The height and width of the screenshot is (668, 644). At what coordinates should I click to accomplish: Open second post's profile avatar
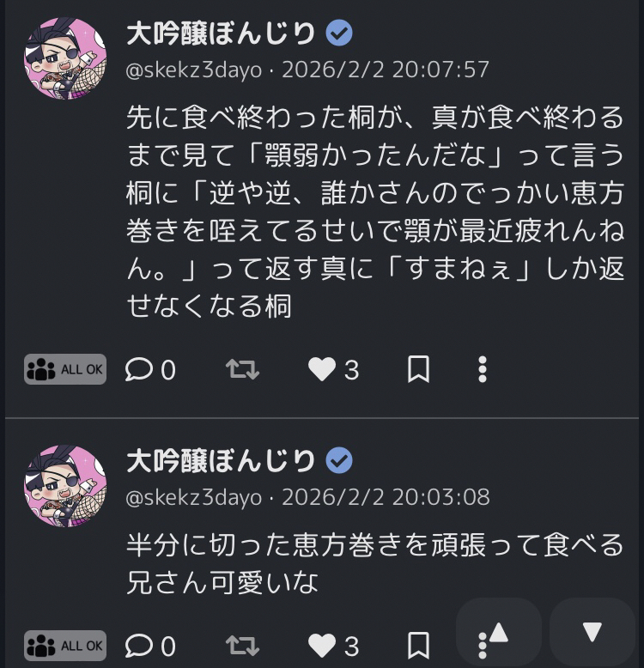point(65,486)
